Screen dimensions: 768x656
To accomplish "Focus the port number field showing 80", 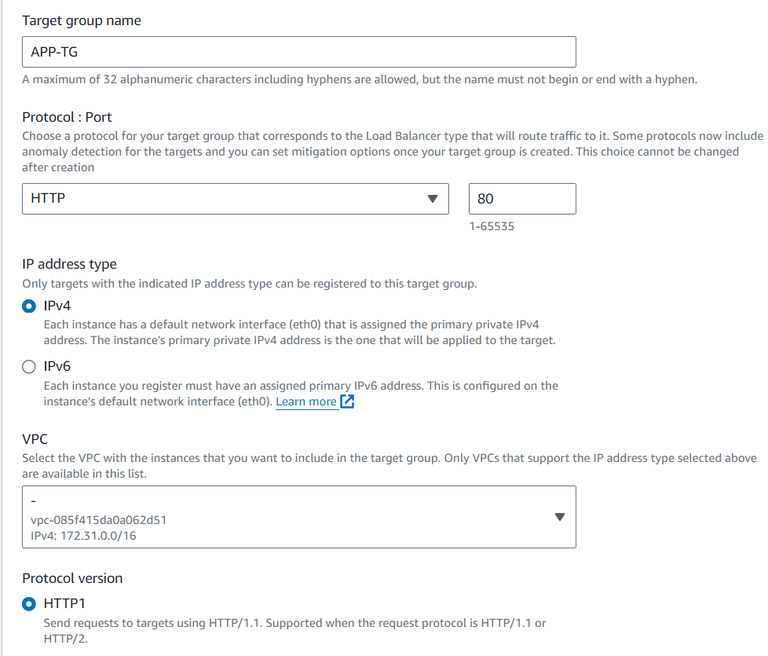I will [522, 199].
